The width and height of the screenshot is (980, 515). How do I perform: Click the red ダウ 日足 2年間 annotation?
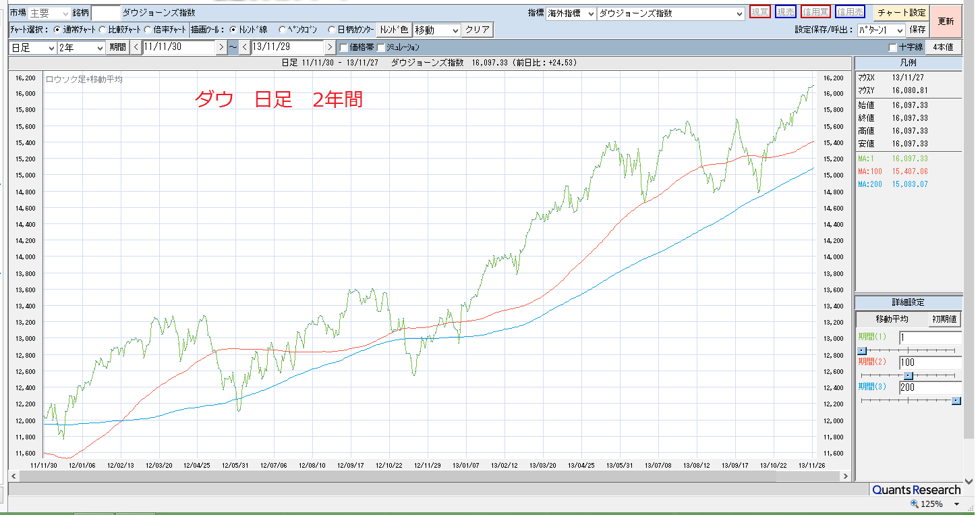pyautogui.click(x=279, y=99)
